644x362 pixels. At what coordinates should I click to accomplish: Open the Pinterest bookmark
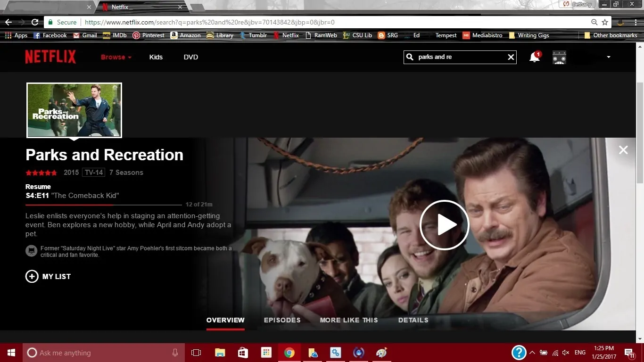(x=149, y=35)
